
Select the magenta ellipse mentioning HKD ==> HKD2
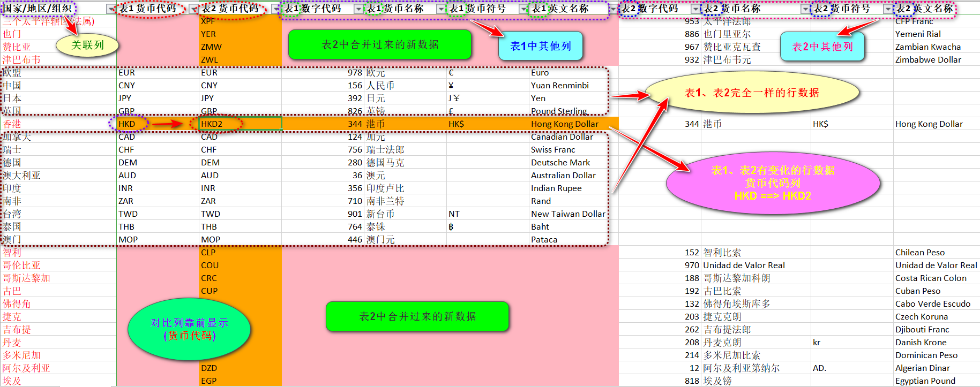(772, 183)
